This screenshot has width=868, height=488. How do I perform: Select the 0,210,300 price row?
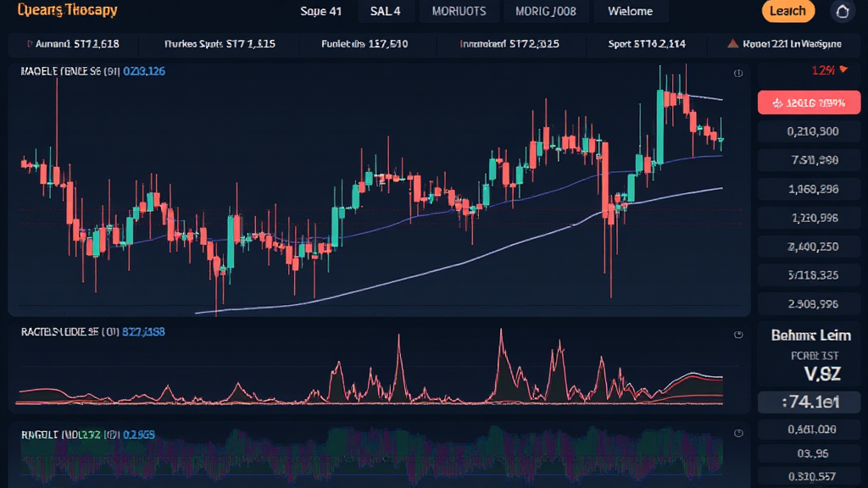point(812,131)
